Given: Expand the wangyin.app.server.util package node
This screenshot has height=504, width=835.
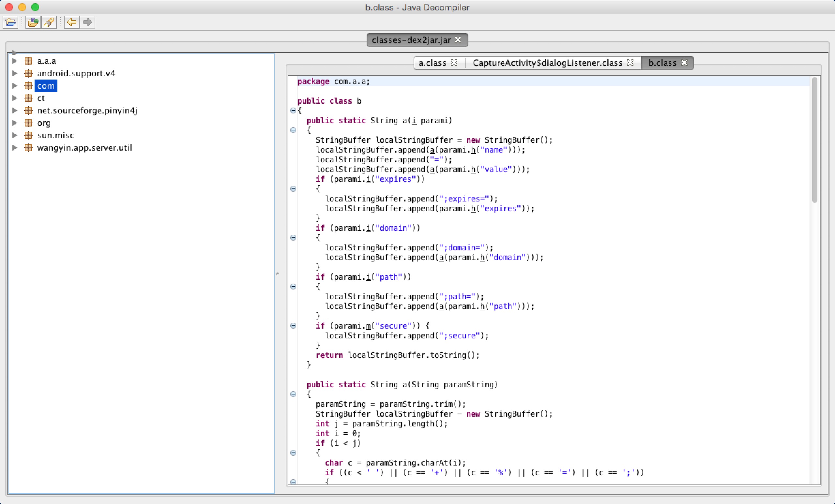Looking at the screenshot, I should (x=15, y=147).
